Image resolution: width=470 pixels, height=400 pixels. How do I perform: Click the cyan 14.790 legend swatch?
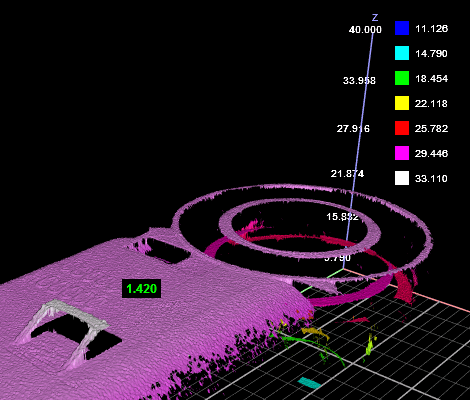tap(402, 53)
